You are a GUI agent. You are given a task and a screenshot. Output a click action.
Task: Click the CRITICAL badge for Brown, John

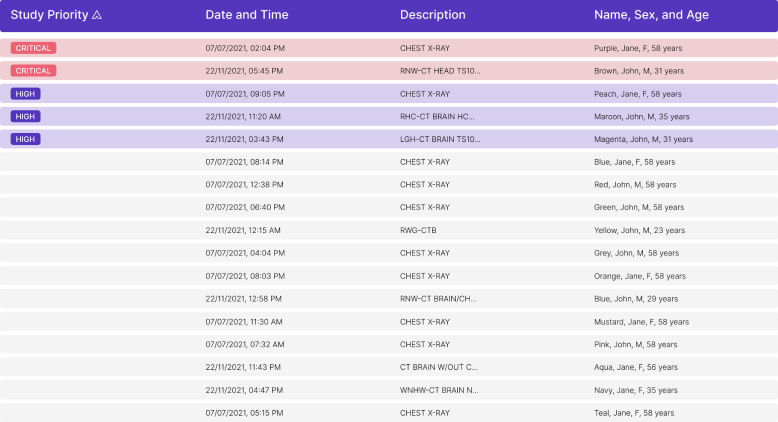pos(33,71)
